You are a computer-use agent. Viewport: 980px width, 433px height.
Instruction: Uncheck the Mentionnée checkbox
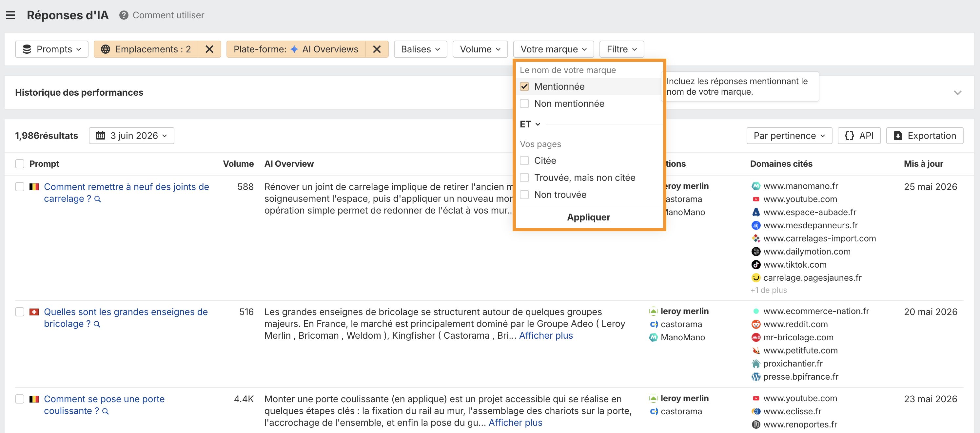524,87
